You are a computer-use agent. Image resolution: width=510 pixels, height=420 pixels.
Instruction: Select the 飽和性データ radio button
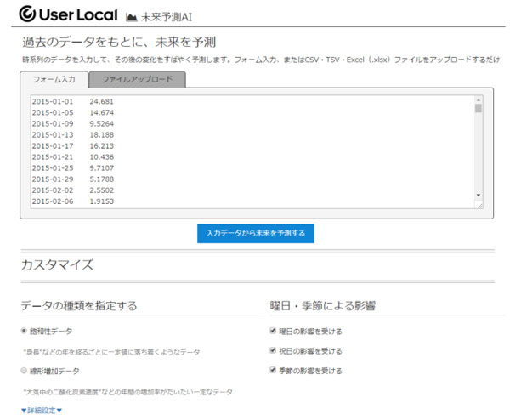pos(24,331)
